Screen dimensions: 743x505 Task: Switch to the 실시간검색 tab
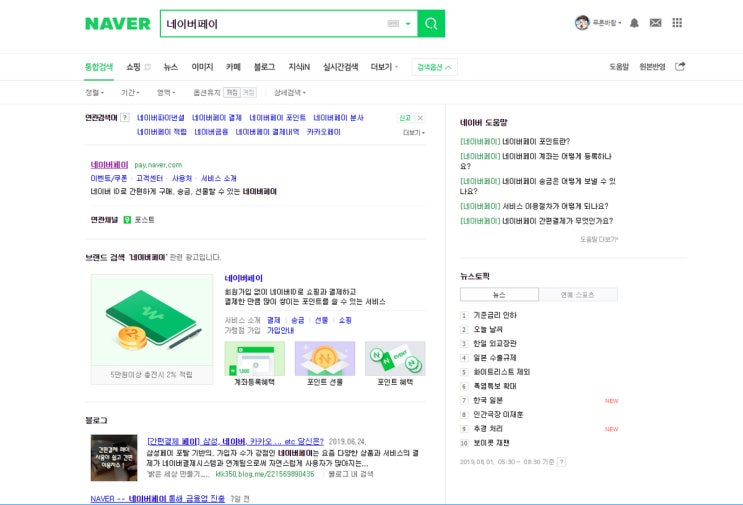(341, 67)
